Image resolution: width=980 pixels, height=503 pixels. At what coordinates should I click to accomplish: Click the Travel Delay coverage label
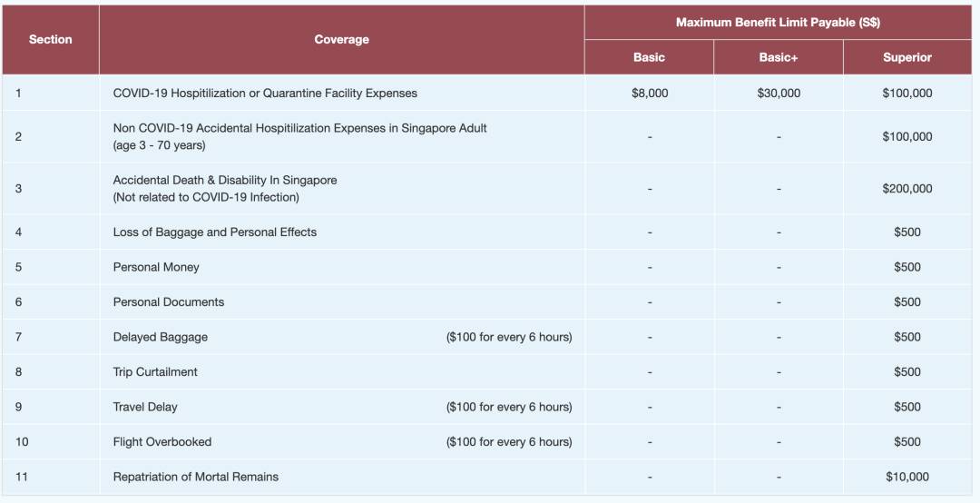click(145, 407)
